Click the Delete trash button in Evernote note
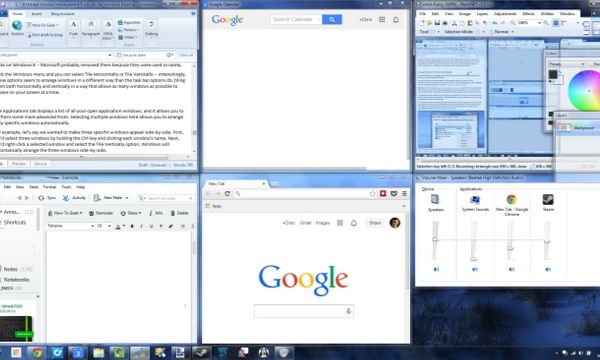This screenshot has height=360, width=600. pos(179,213)
